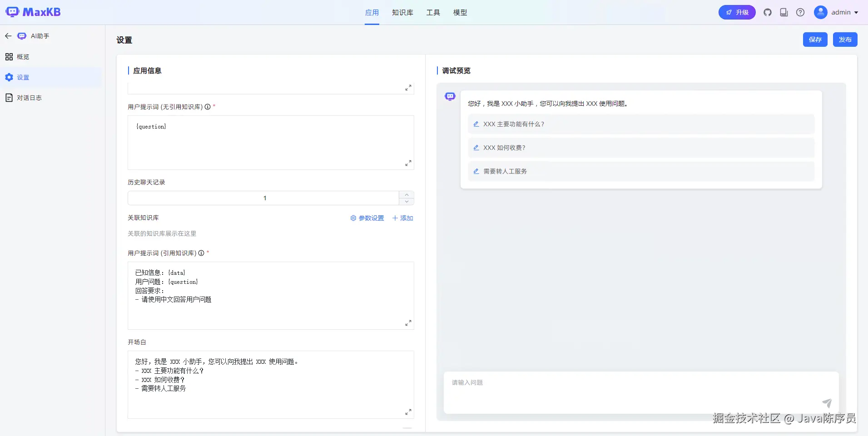Viewport: 868px width, 436px height.
Task: Open the GitHub repository icon
Action: (768, 12)
